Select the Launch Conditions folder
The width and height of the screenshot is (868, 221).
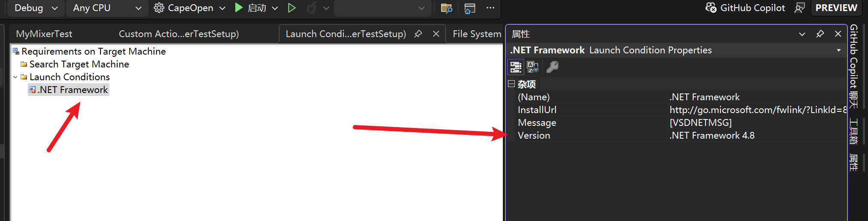click(x=69, y=77)
